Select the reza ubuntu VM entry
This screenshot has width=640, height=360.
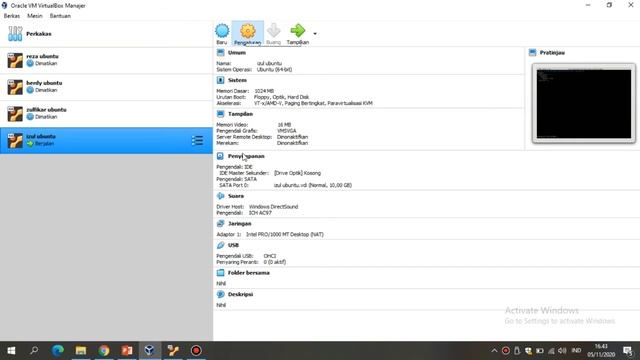106,60
